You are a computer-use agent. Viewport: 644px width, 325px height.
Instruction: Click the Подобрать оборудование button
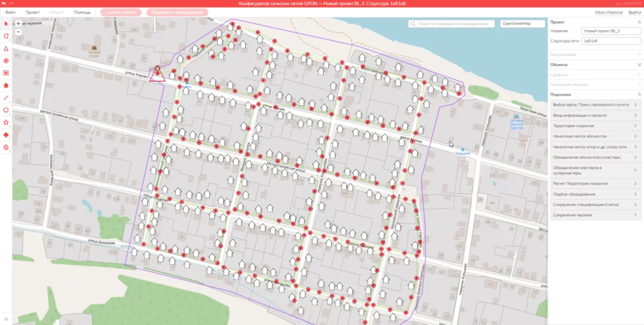point(177,12)
